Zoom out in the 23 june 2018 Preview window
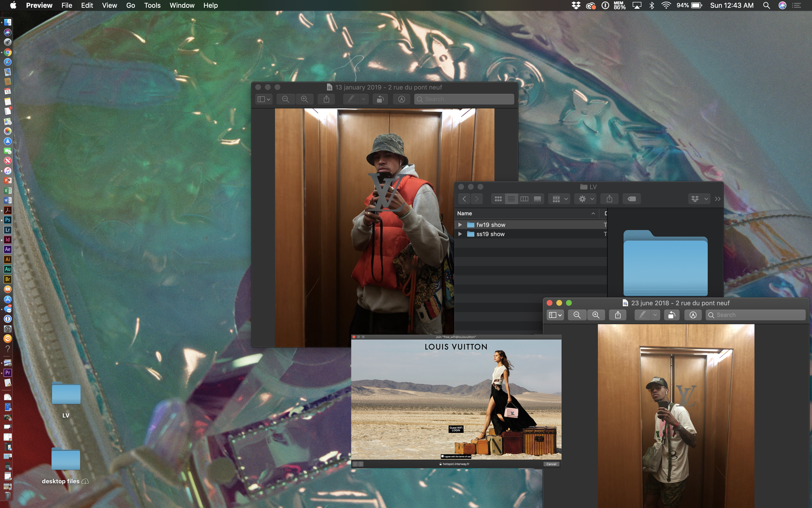Viewport: 812px width, 508px height. click(x=577, y=315)
